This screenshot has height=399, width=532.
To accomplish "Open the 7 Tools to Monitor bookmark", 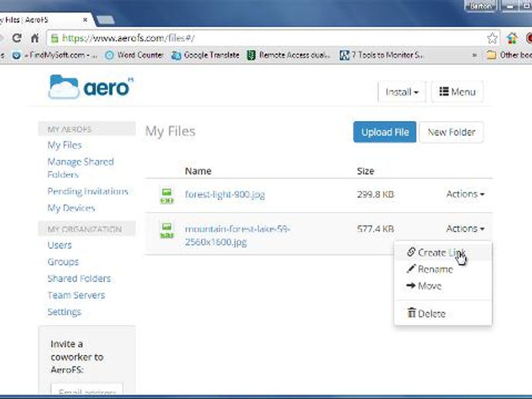I will tap(382, 55).
